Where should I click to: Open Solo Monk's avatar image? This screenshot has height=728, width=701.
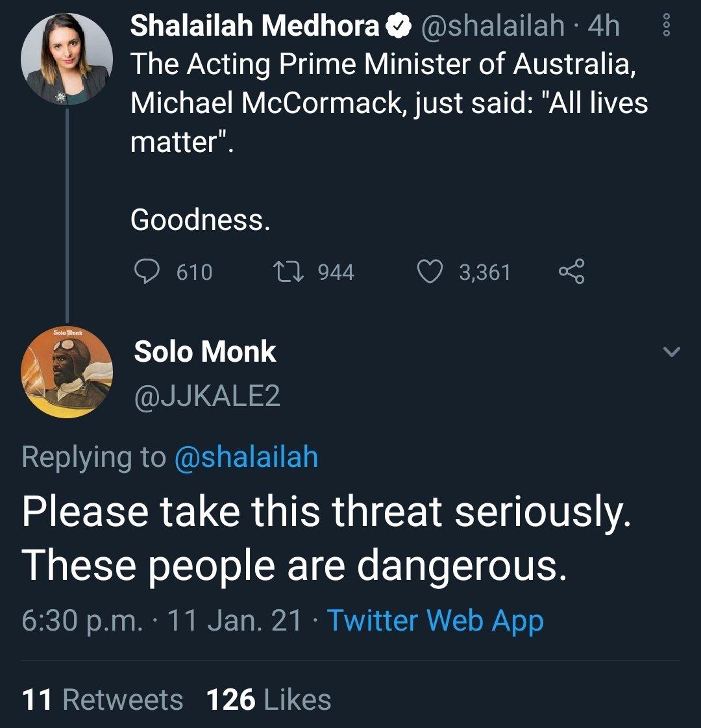pos(67,372)
